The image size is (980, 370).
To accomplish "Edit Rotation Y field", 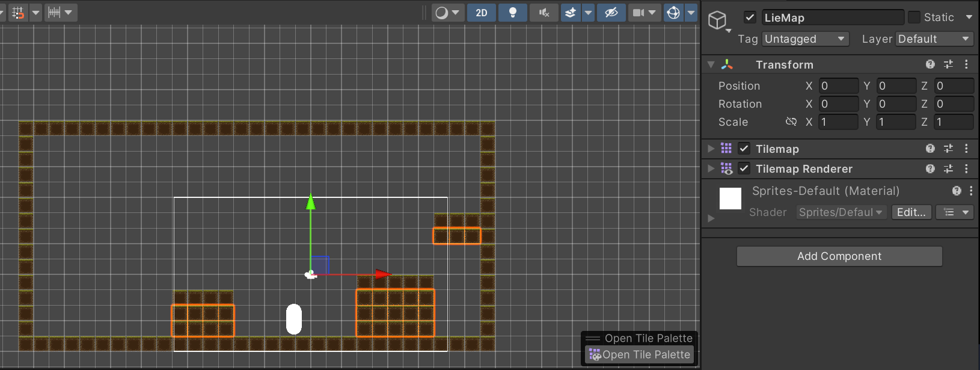I will [x=896, y=104].
